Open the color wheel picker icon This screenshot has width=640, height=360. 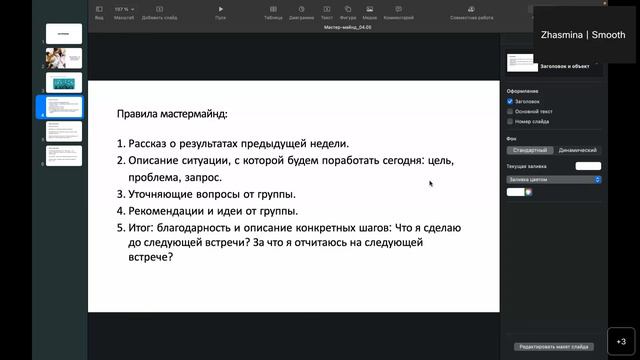pyautogui.click(x=529, y=192)
